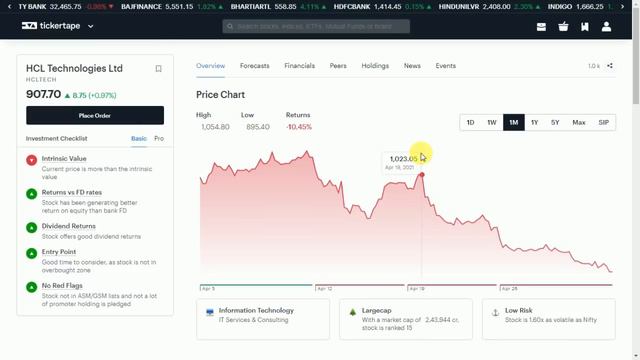This screenshot has width=640, height=360.
Task: Open Dividend Returns checklist link
Action: (69, 226)
